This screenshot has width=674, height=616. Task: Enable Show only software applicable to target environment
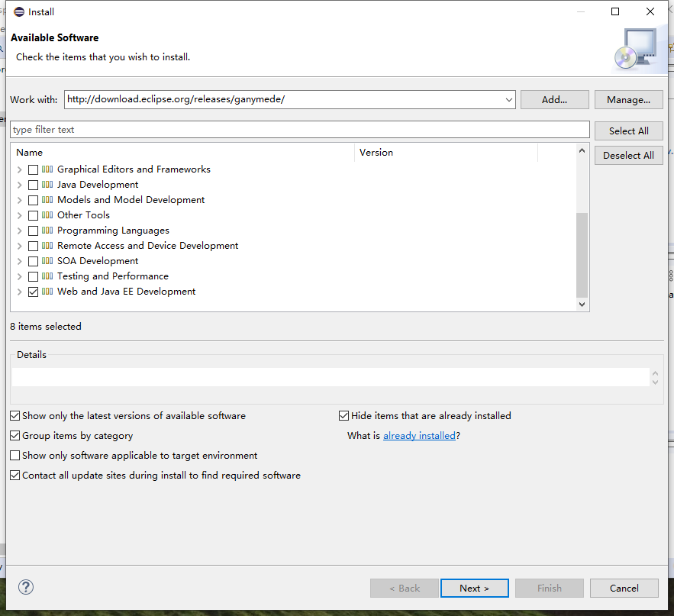pyautogui.click(x=15, y=455)
